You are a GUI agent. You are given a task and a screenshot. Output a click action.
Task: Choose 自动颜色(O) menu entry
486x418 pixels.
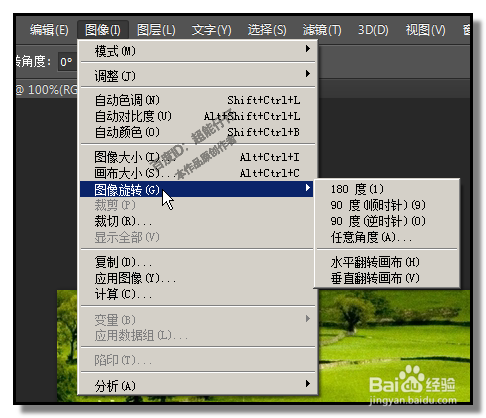197,132
